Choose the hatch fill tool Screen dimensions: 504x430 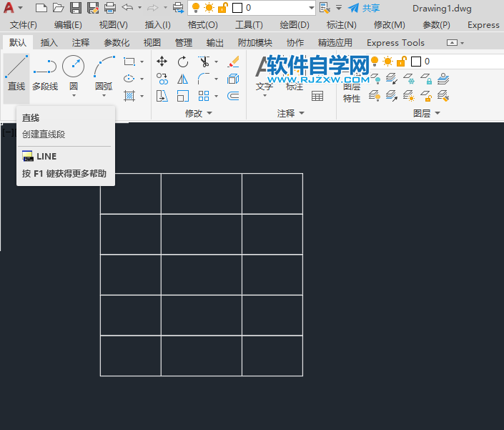coord(129,96)
